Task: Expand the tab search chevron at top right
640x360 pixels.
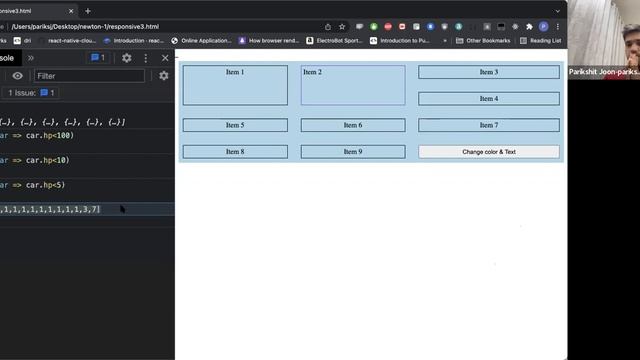Action: (558, 11)
